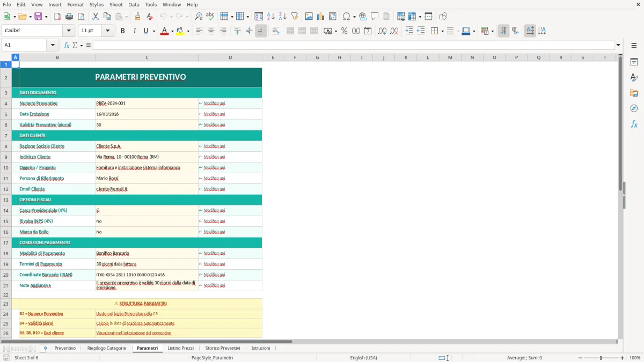The height and width of the screenshot is (362, 644).
Task: Toggle Align Right
Action: click(x=223, y=31)
